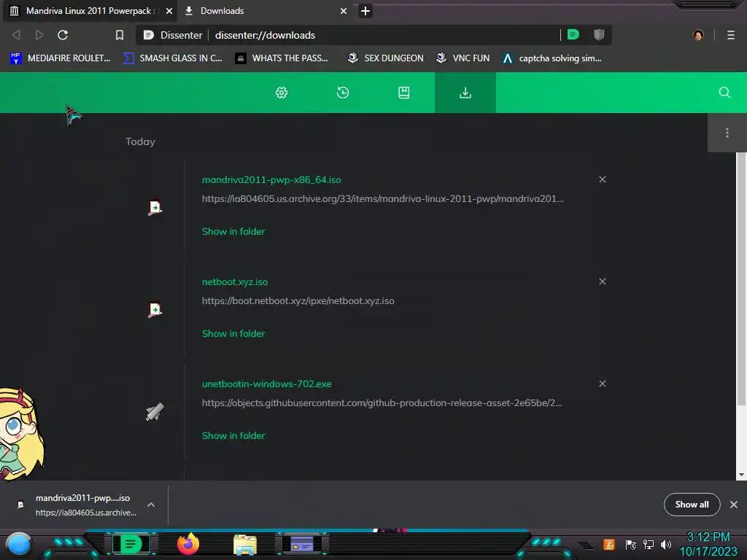
Task: Click the Today date heading
Action: tap(140, 141)
